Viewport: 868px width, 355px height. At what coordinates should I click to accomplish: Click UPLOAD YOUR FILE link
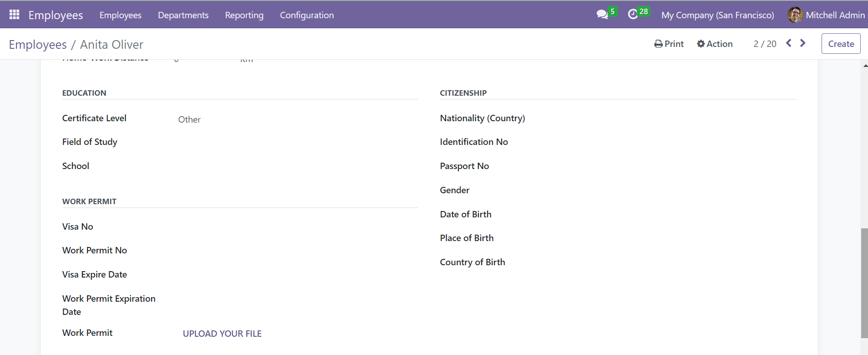pyautogui.click(x=222, y=334)
